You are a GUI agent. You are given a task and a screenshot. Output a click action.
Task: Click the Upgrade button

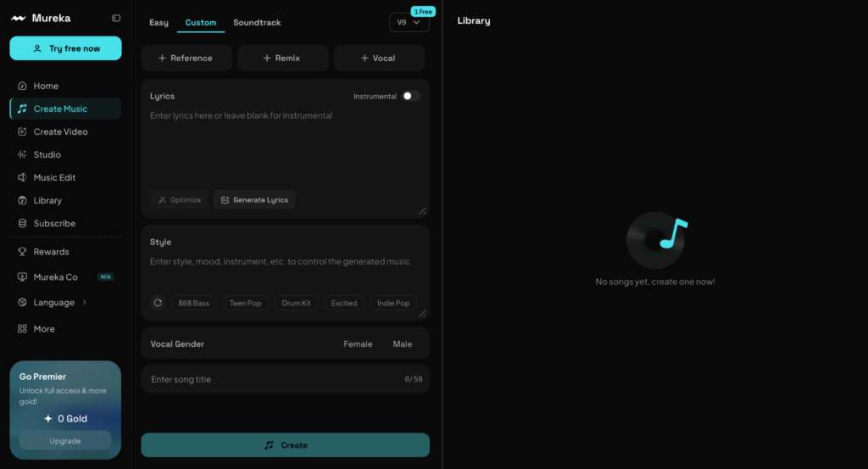(65, 441)
